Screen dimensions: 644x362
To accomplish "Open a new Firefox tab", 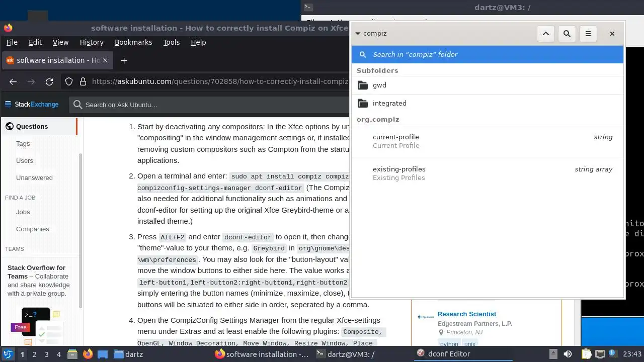I will click(x=124, y=61).
